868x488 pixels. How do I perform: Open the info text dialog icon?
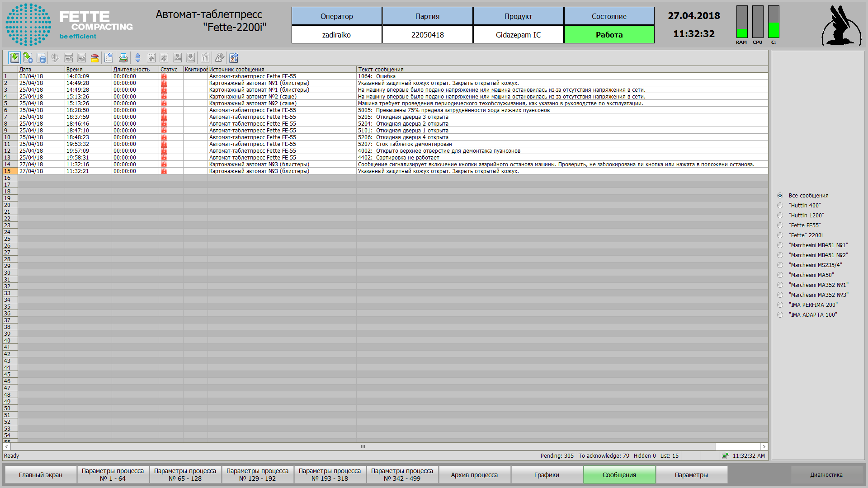(x=205, y=58)
